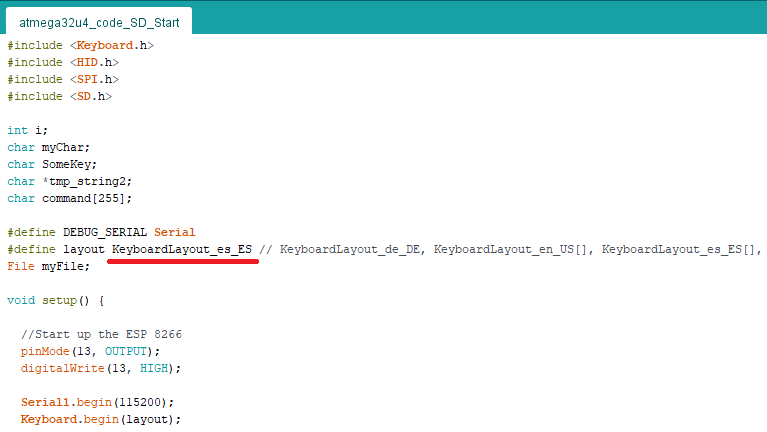Click the 'Keyboard.begin(layout);' line

[101, 419]
